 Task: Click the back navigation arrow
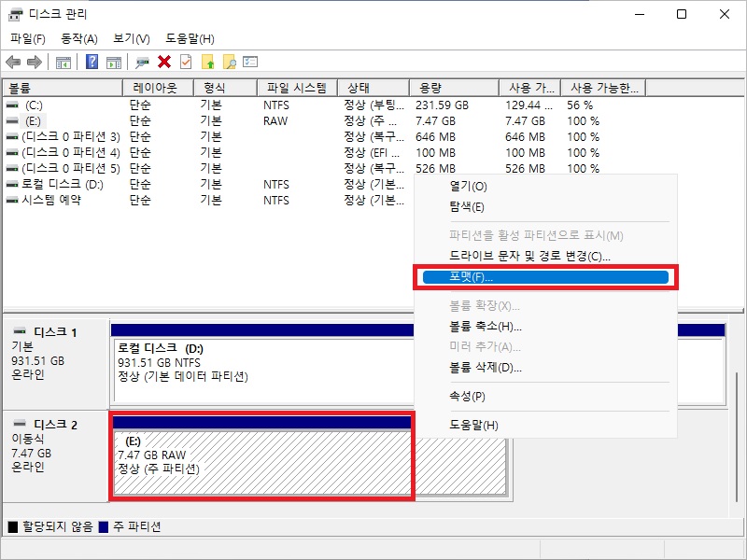(12, 63)
